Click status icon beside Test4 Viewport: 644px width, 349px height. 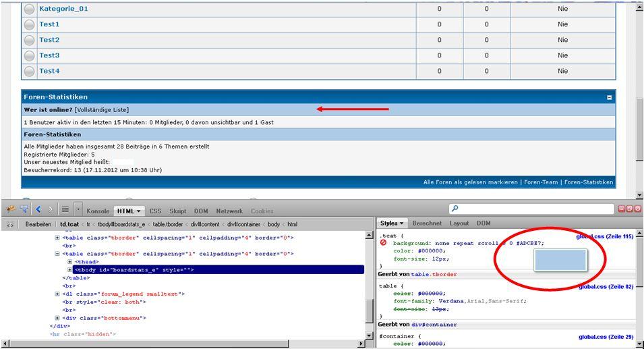pyautogui.click(x=29, y=71)
